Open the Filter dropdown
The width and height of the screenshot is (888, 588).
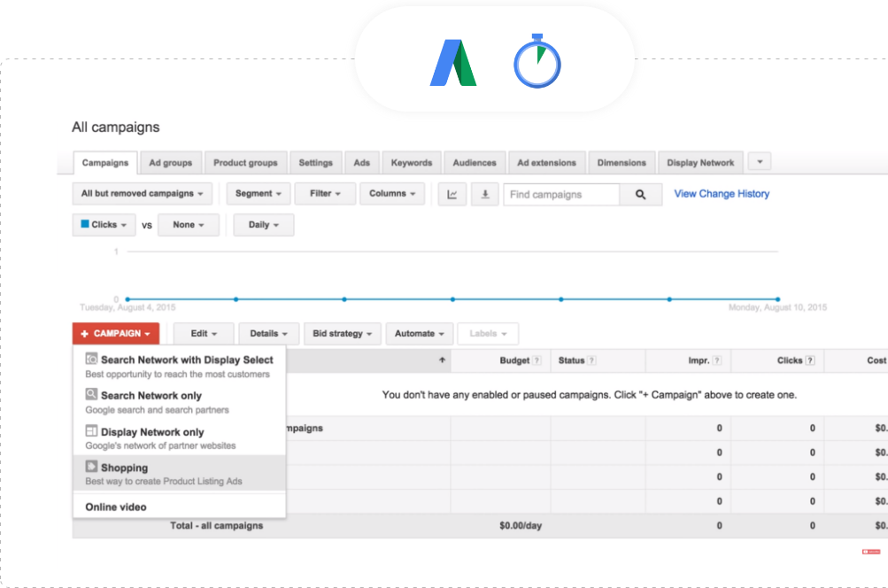click(325, 194)
